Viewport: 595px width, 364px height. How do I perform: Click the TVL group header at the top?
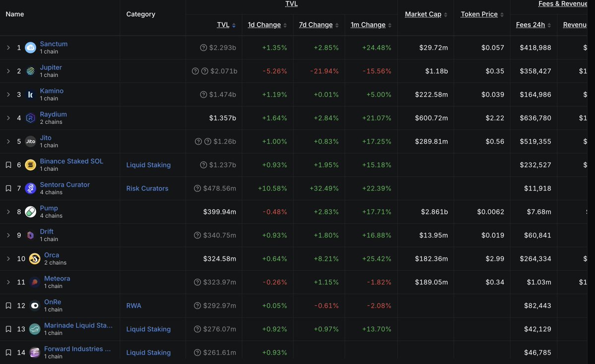pyautogui.click(x=292, y=4)
